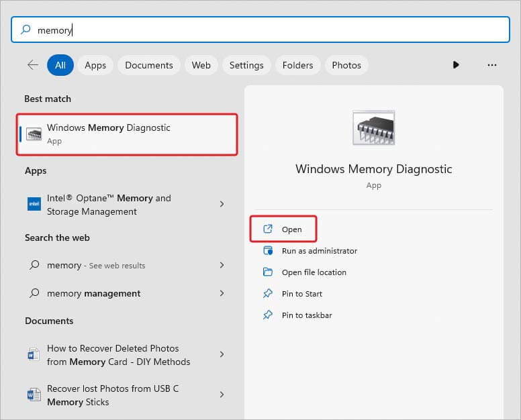Select Windows Memory Diagnostic best match result
Screen dimensions: 521x420
tap(127, 134)
